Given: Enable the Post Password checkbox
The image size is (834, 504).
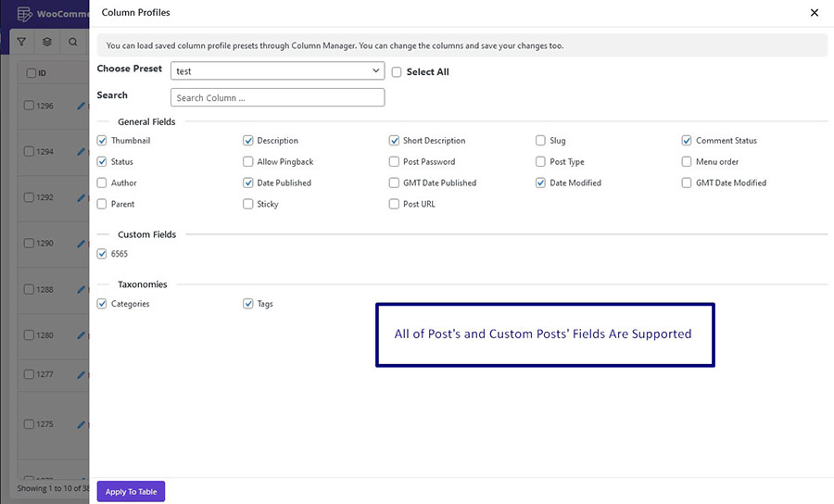Looking at the screenshot, I should coord(394,161).
